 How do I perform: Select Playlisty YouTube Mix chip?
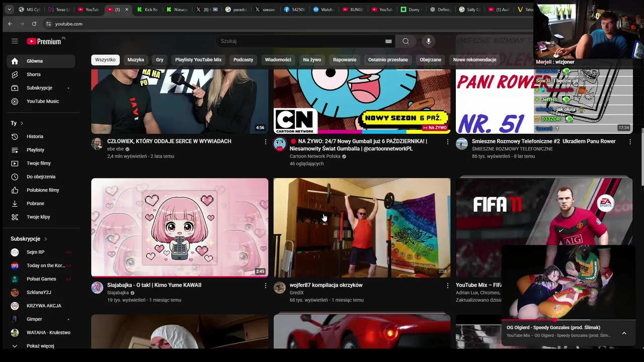198,60
